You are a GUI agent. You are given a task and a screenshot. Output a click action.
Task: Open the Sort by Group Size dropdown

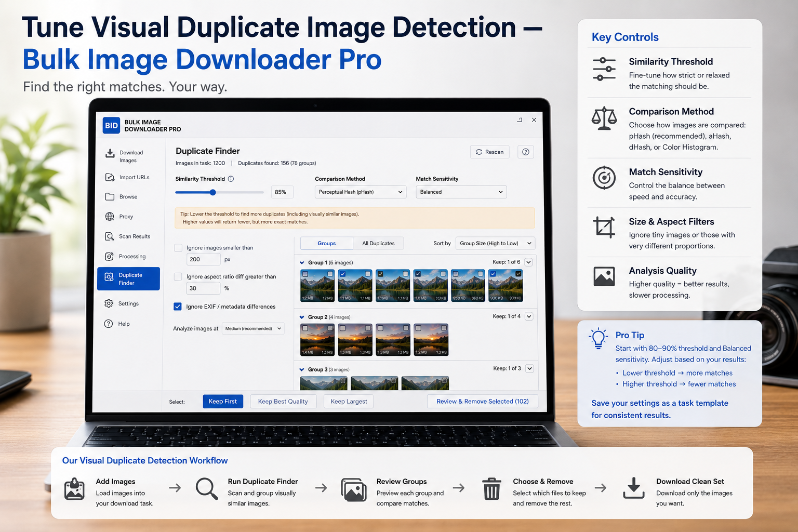click(x=495, y=243)
